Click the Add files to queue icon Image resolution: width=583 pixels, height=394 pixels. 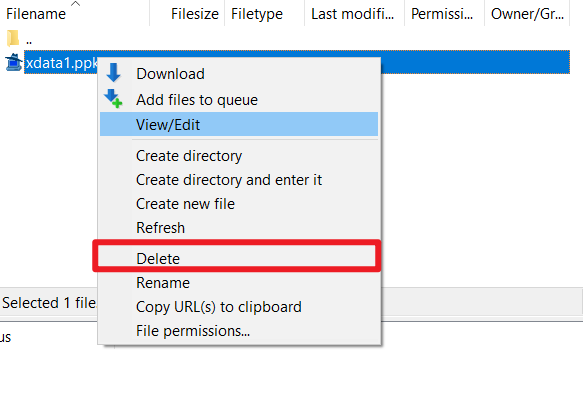(113, 98)
